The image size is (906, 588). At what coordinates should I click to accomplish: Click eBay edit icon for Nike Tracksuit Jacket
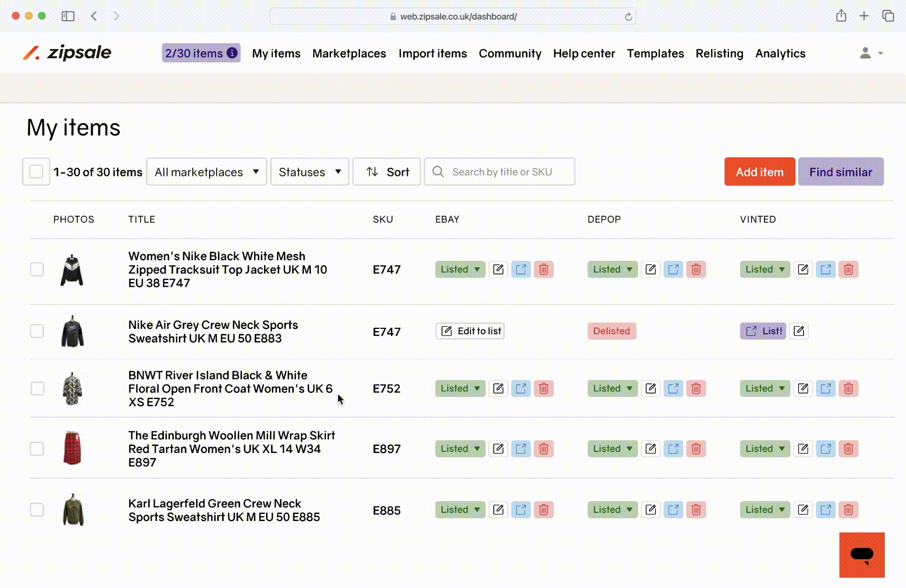pos(498,269)
